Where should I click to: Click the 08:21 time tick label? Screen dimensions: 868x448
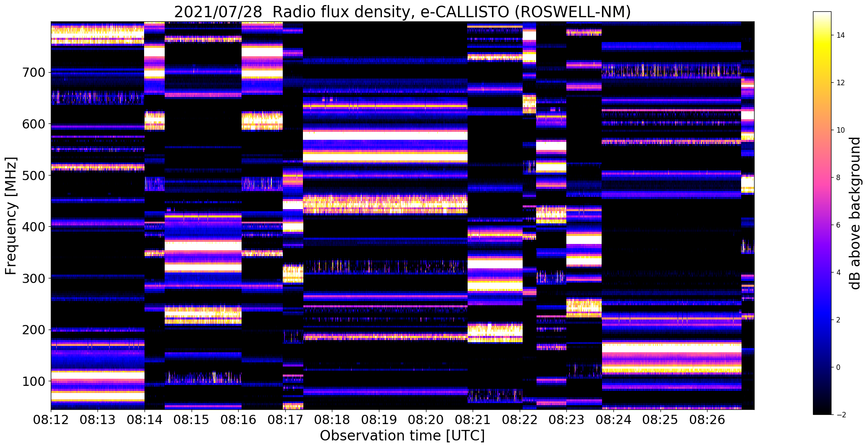click(473, 419)
